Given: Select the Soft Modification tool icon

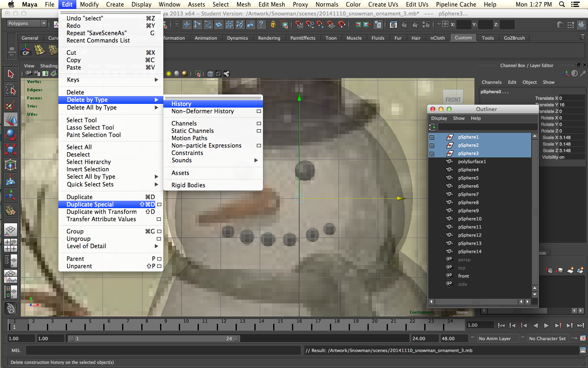Looking at the screenshot, I should 11,180.
